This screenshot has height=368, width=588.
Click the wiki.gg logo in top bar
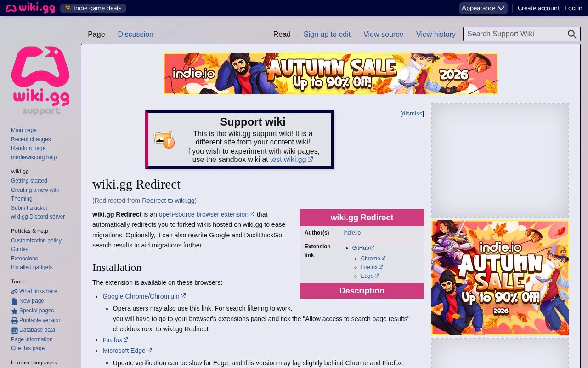pyautogui.click(x=30, y=8)
